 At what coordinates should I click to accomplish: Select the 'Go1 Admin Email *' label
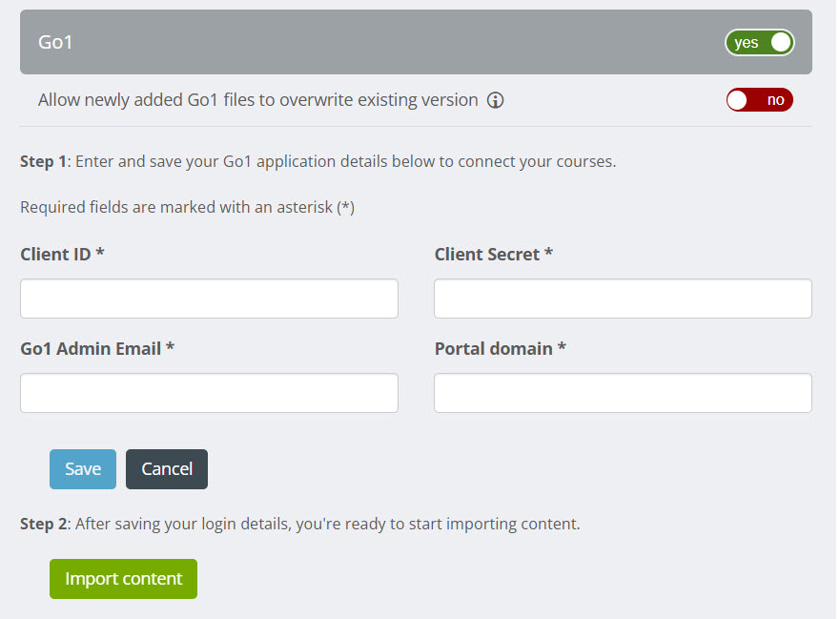97,348
